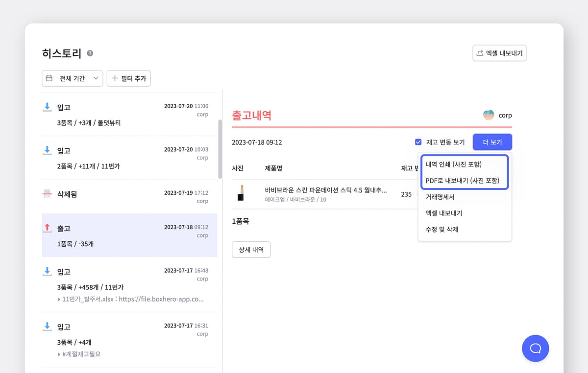The image size is (588, 373).
Task: Click the 삭제됨 shredder icon
Action: (x=48, y=194)
